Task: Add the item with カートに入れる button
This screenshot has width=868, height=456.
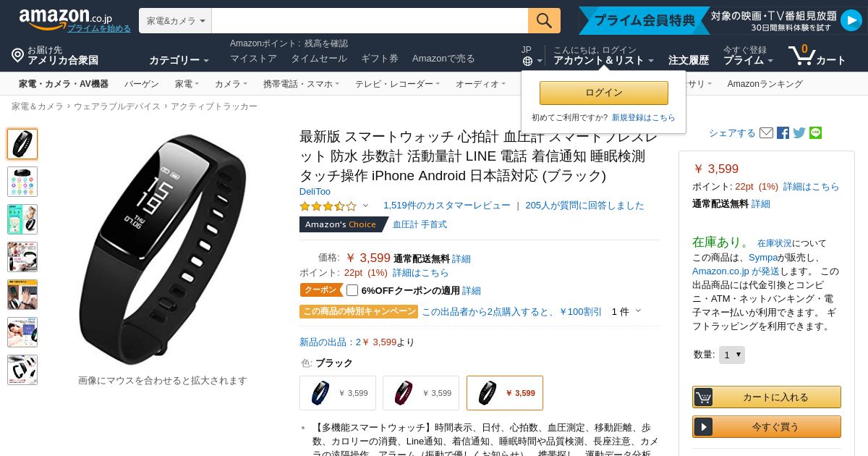Action: [x=767, y=397]
